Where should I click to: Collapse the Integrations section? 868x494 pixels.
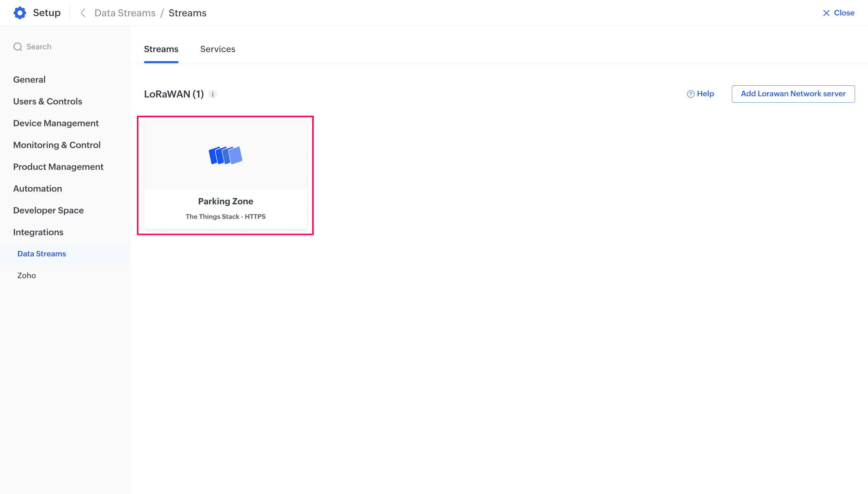pyautogui.click(x=38, y=232)
